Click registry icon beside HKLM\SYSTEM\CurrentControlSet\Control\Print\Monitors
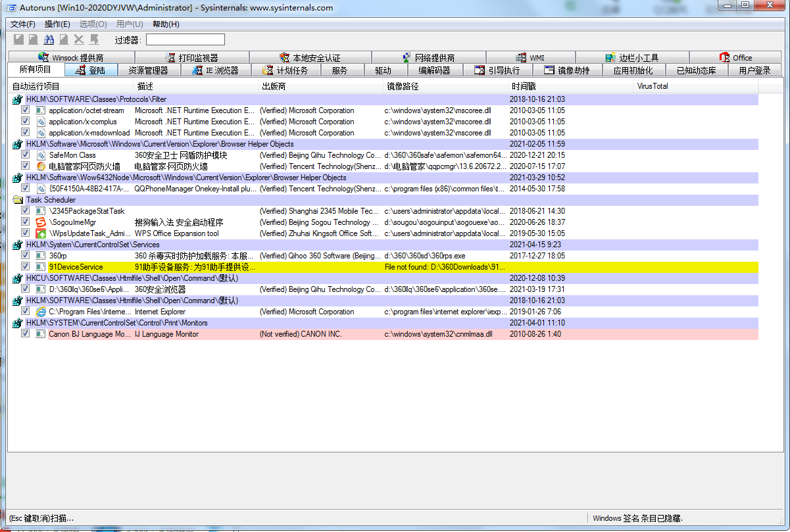Viewport: 790px width, 532px height. click(x=18, y=323)
